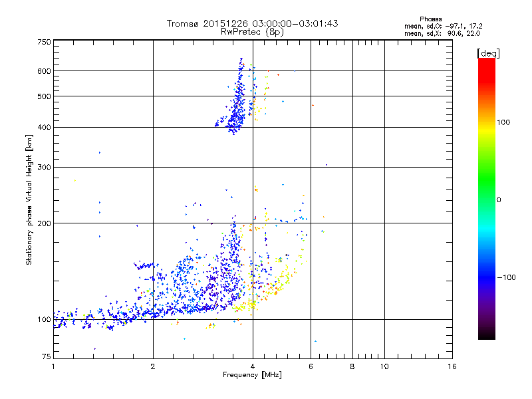532x399 pixels.
Task: Click the y-axis tick label '500'
Action: (44, 96)
